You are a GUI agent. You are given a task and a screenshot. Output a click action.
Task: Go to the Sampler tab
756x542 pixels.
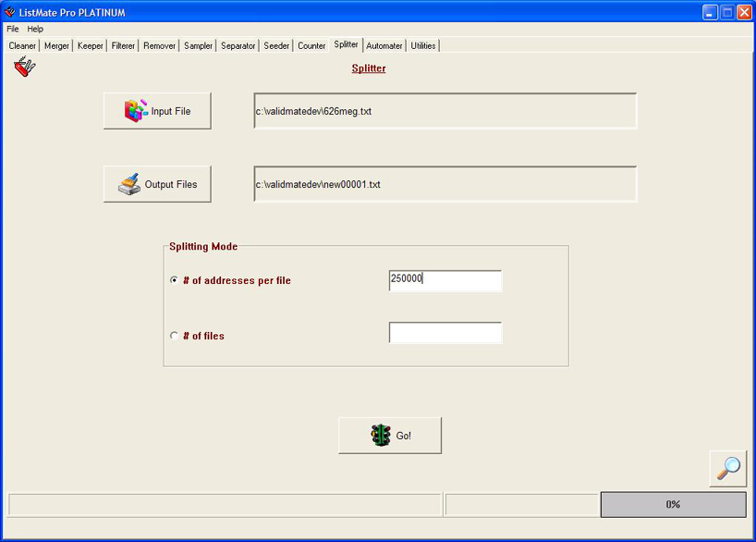pyautogui.click(x=198, y=46)
